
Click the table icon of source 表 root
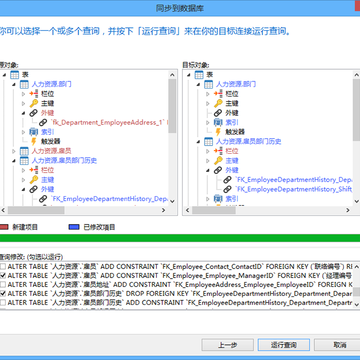[x=14, y=75]
